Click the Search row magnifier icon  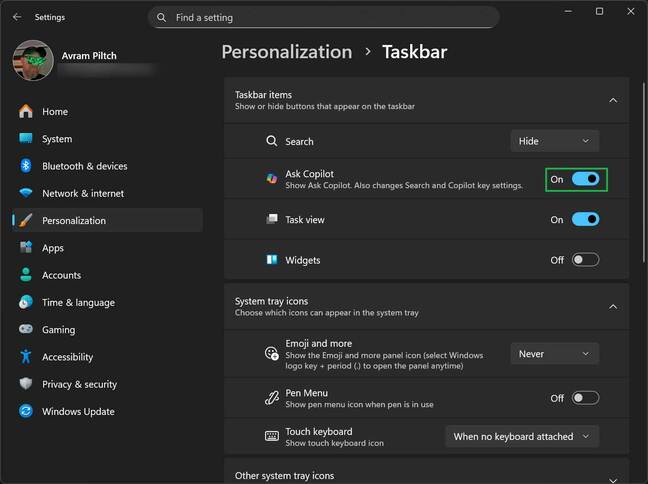tap(272, 141)
